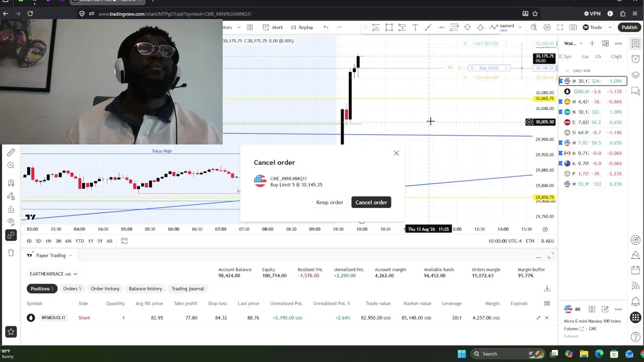Toggle magnet mode for drawings
Image resolution: width=644 pixels, height=362 pixels.
click(x=11, y=183)
